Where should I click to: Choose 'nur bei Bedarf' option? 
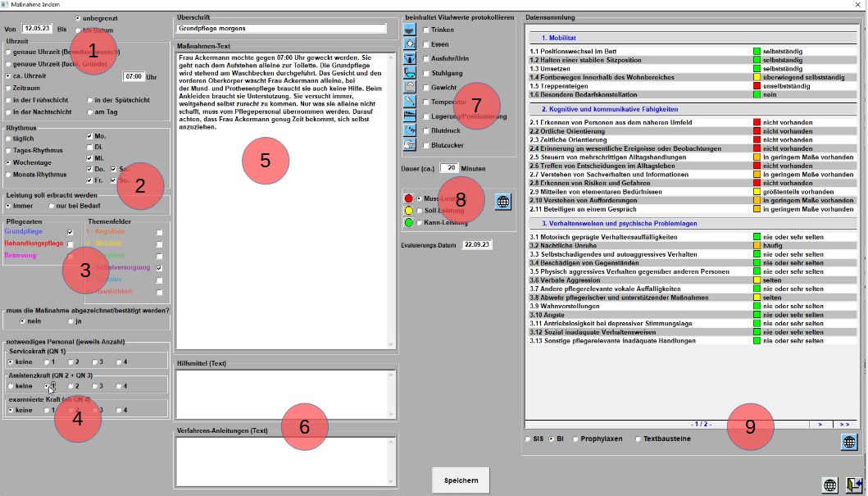coord(52,206)
